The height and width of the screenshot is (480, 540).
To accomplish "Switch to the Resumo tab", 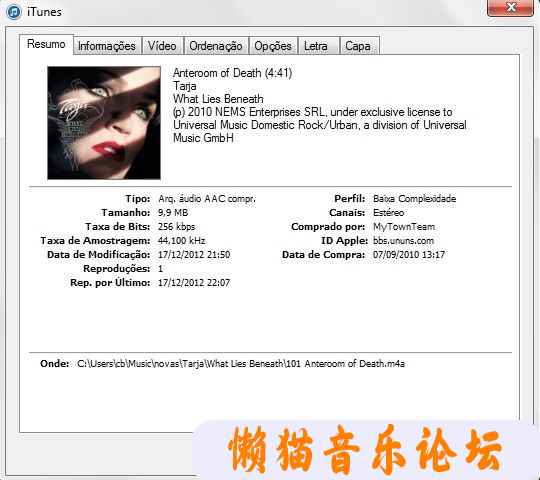I will [x=46, y=44].
